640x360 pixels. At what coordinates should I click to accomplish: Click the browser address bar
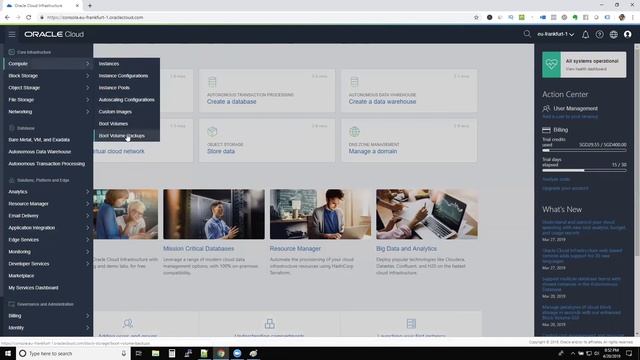(x=257, y=18)
